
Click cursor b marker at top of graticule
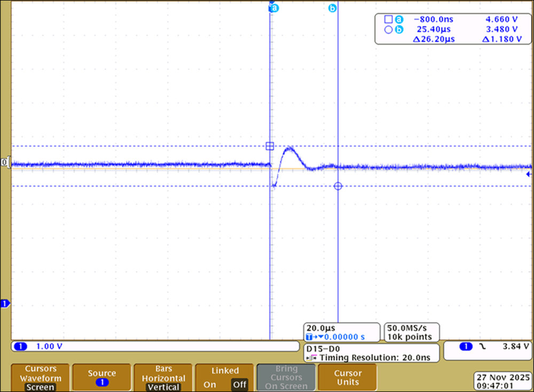332,9
